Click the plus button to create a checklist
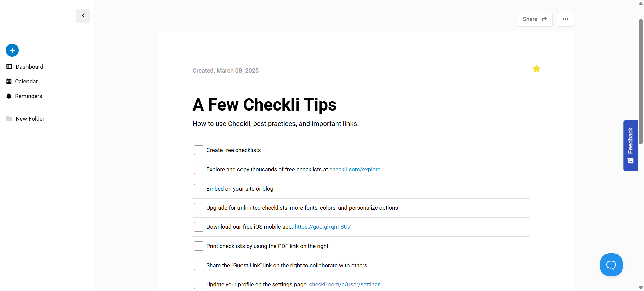644x291 pixels. pos(12,50)
